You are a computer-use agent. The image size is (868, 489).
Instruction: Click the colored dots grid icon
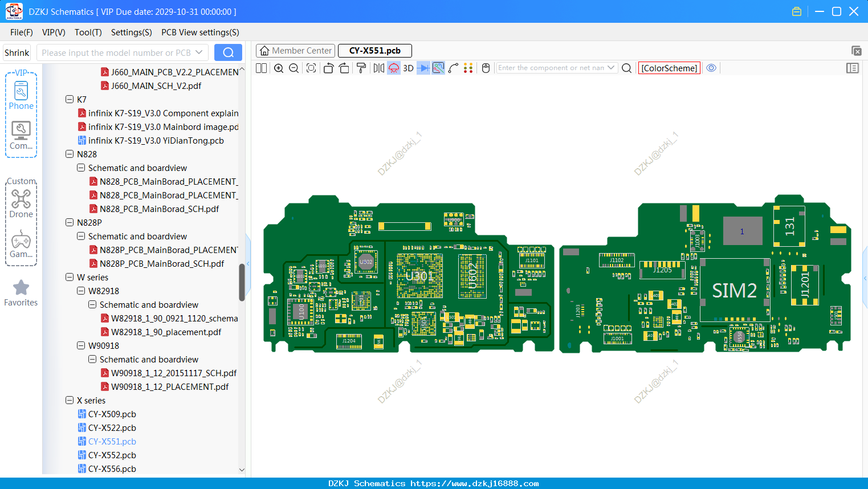[x=468, y=68]
